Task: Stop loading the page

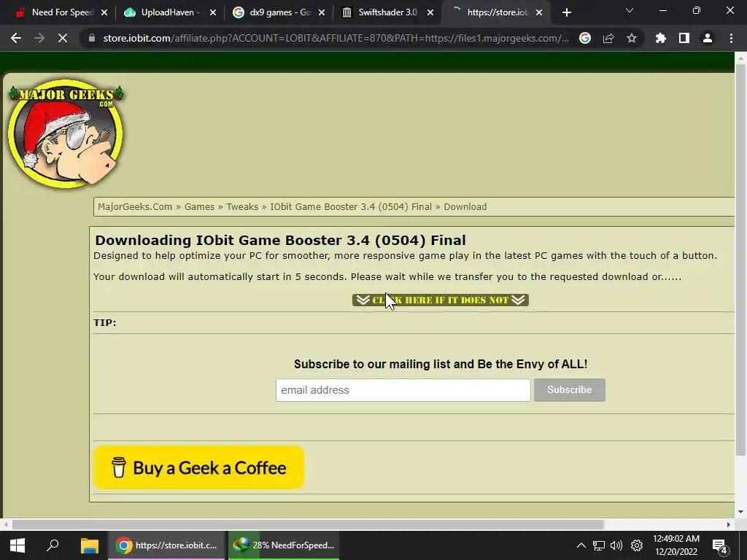Action: pyautogui.click(x=63, y=38)
